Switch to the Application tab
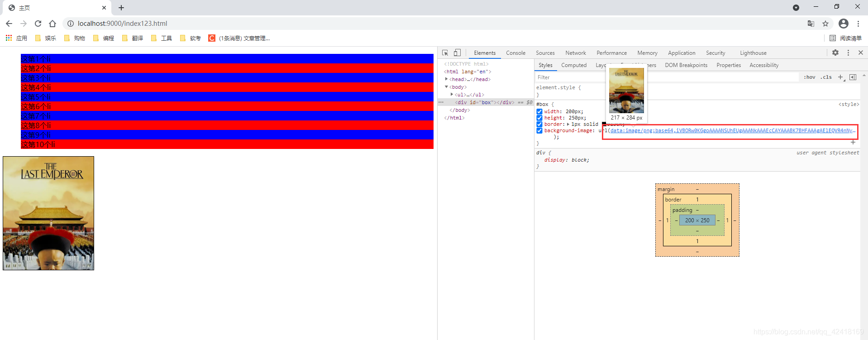The width and height of the screenshot is (868, 340). click(x=682, y=53)
